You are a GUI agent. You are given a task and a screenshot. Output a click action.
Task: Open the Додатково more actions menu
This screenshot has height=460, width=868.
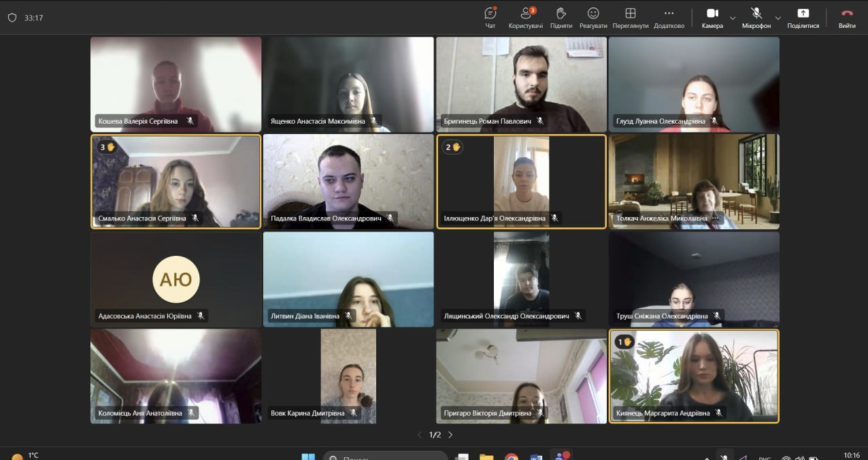669,17
